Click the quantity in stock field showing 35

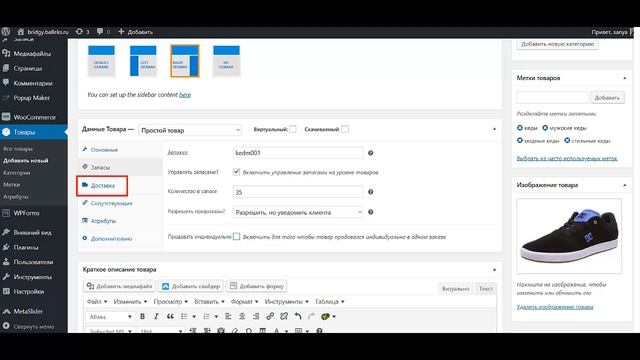tap(298, 192)
